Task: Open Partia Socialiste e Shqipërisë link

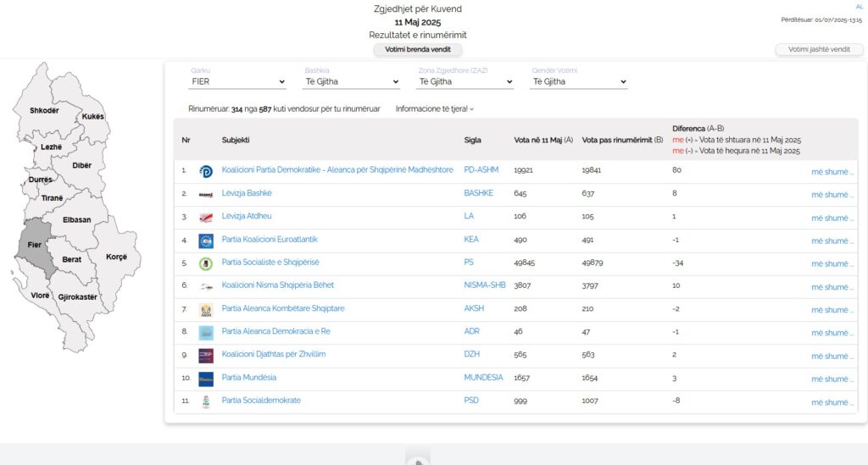Action: coord(270,263)
